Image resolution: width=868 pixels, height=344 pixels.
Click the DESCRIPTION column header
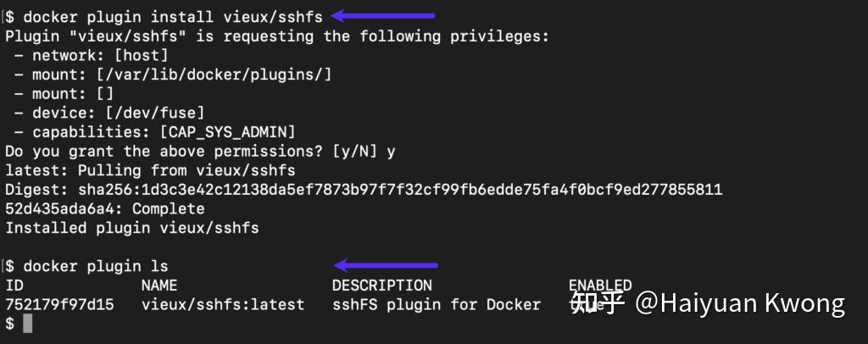point(381,286)
